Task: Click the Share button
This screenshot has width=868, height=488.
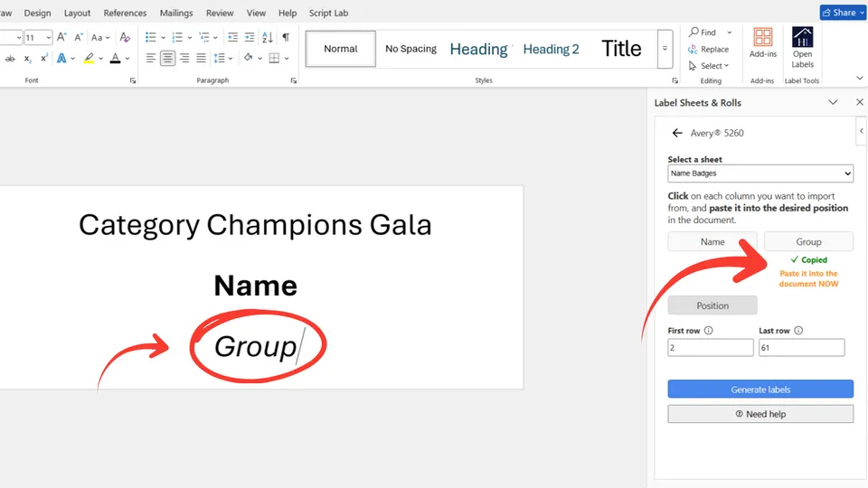Action: click(x=843, y=12)
